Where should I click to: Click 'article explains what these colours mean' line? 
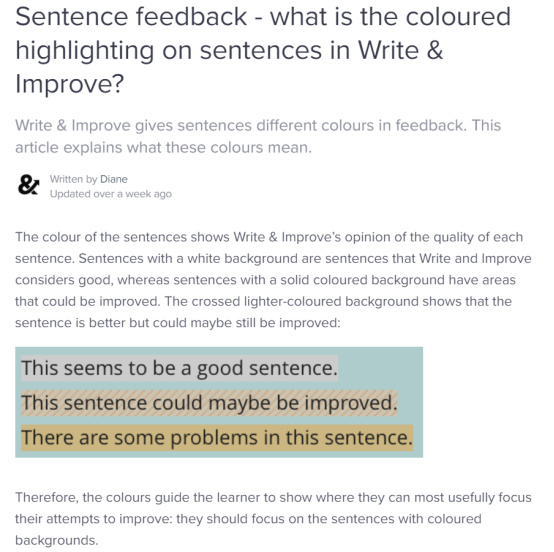tap(163, 147)
